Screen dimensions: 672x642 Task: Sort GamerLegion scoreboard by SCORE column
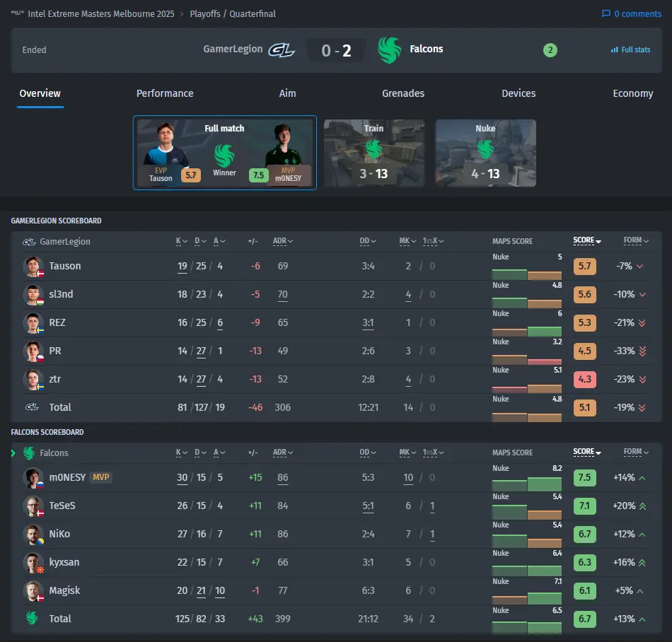pyautogui.click(x=586, y=240)
